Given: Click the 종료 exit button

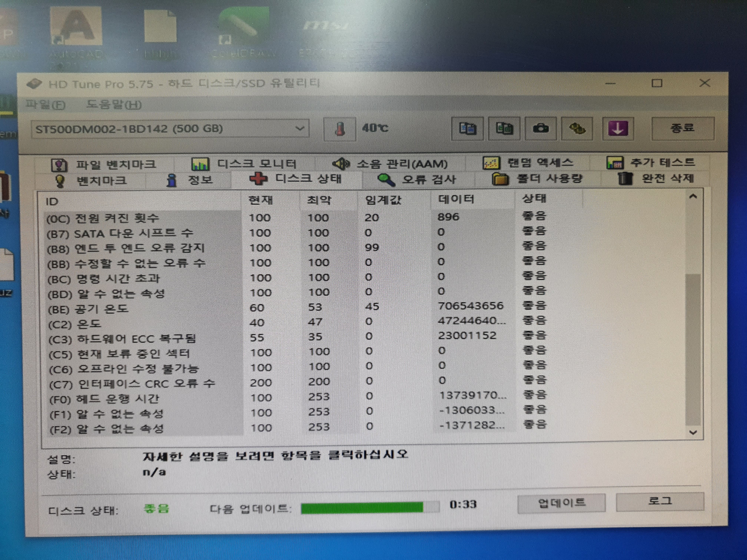Looking at the screenshot, I should pos(683,128).
